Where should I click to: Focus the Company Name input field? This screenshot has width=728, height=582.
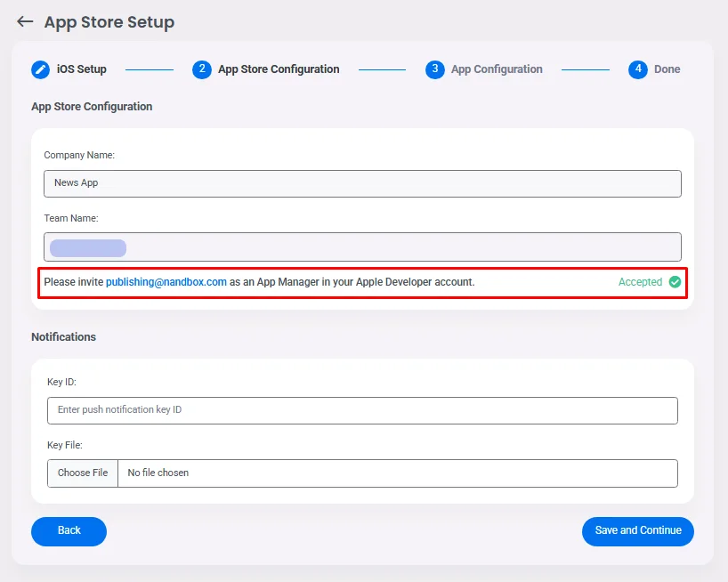click(362, 183)
